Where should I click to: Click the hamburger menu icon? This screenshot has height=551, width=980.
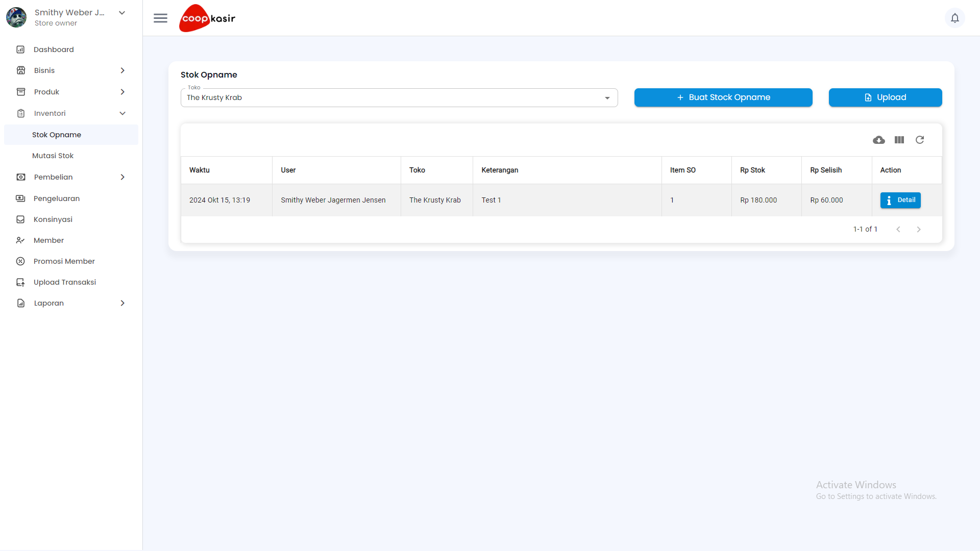(160, 18)
